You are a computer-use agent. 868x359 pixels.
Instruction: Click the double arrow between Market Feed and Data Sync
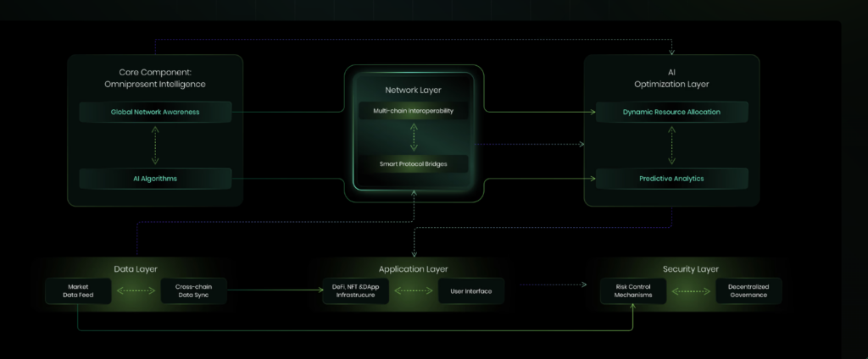tap(135, 290)
